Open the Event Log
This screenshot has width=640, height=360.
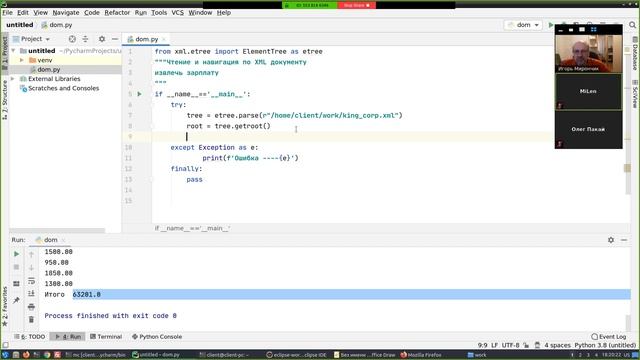point(609,337)
